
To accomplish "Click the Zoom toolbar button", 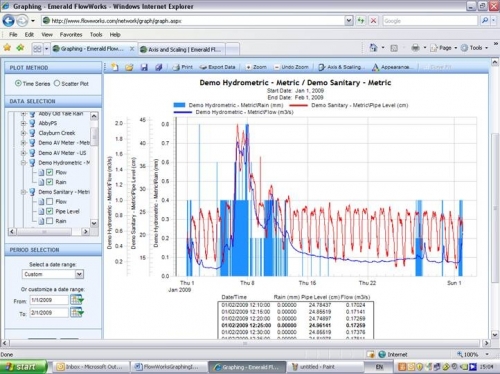I will click(x=256, y=67).
